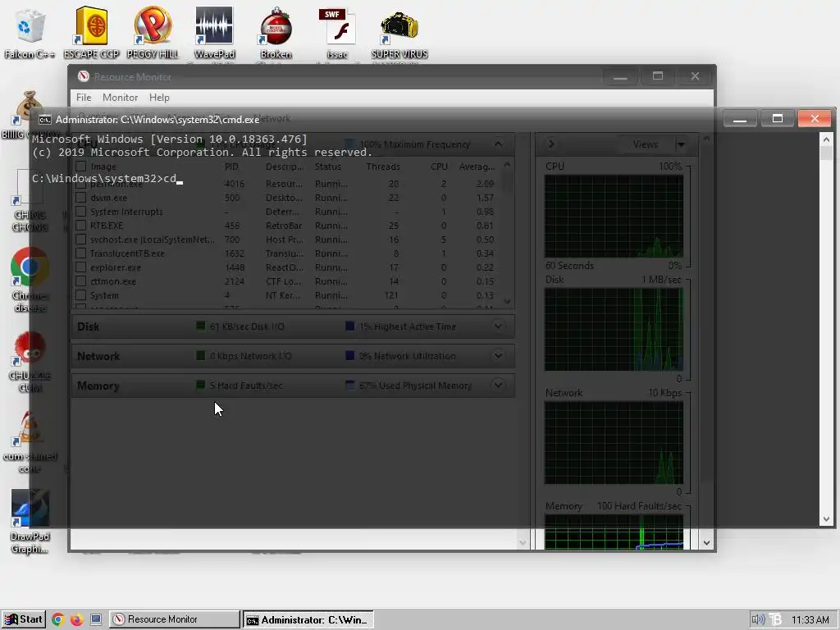Screen dimensions: 840x630
Task: Sort by Threads column header
Action: click(x=383, y=167)
